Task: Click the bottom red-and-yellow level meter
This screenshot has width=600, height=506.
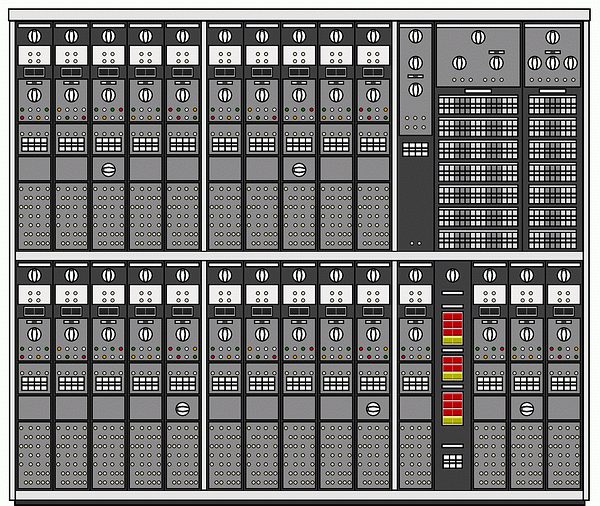Action: coord(452,405)
